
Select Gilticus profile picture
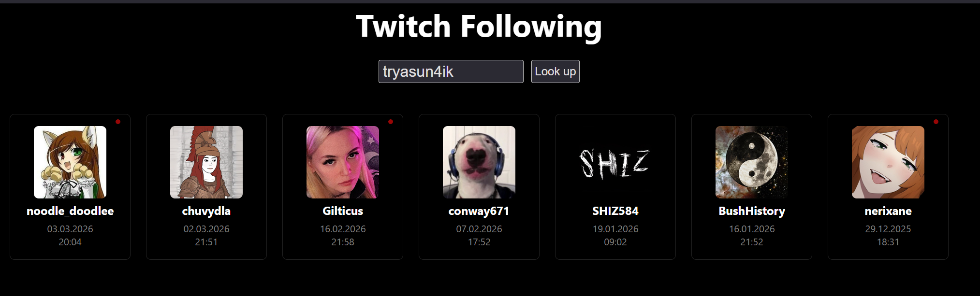pos(343,162)
